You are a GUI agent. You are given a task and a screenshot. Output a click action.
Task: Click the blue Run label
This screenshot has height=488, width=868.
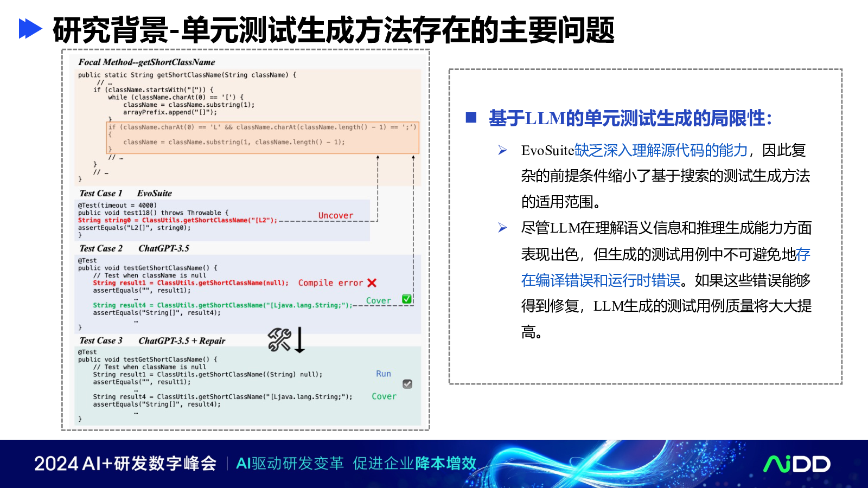pyautogui.click(x=384, y=374)
